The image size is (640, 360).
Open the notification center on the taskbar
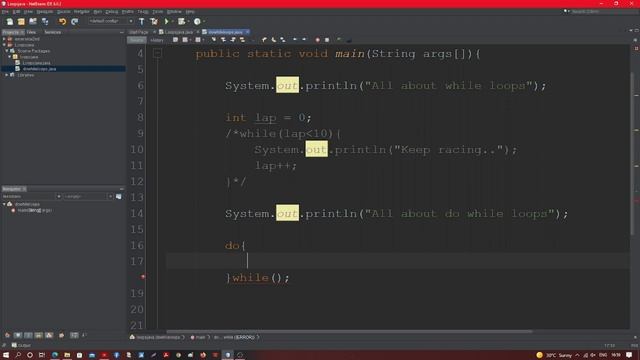pyautogui.click(x=629, y=355)
